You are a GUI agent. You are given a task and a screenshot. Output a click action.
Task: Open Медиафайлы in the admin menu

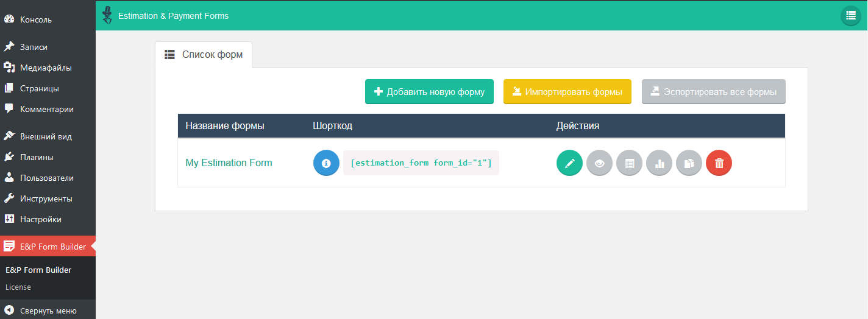pyautogui.click(x=46, y=68)
